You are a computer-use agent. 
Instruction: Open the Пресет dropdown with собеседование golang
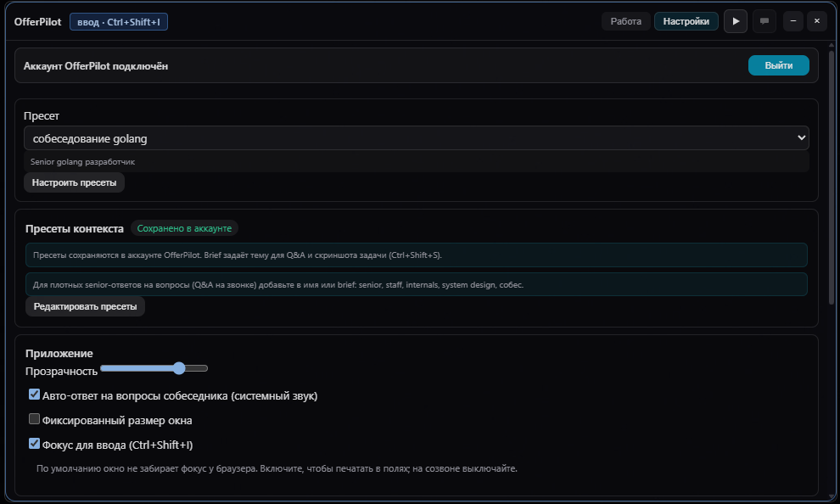417,138
